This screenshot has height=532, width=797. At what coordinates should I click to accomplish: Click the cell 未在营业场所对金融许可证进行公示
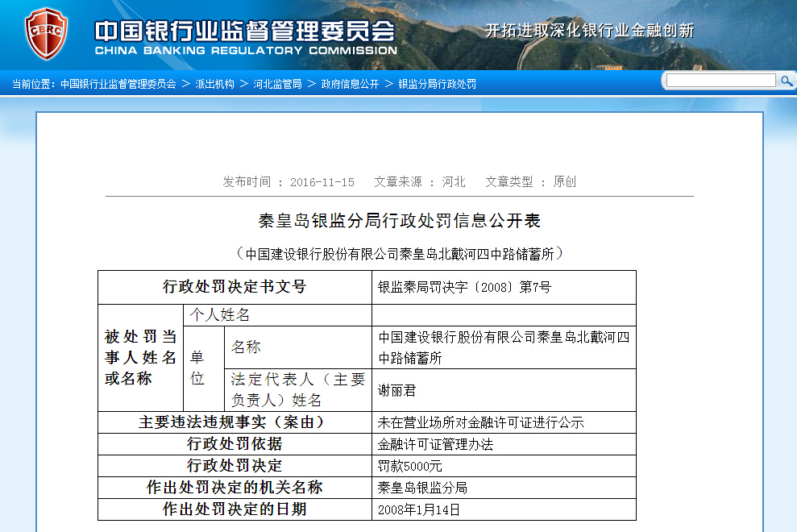coord(504,422)
